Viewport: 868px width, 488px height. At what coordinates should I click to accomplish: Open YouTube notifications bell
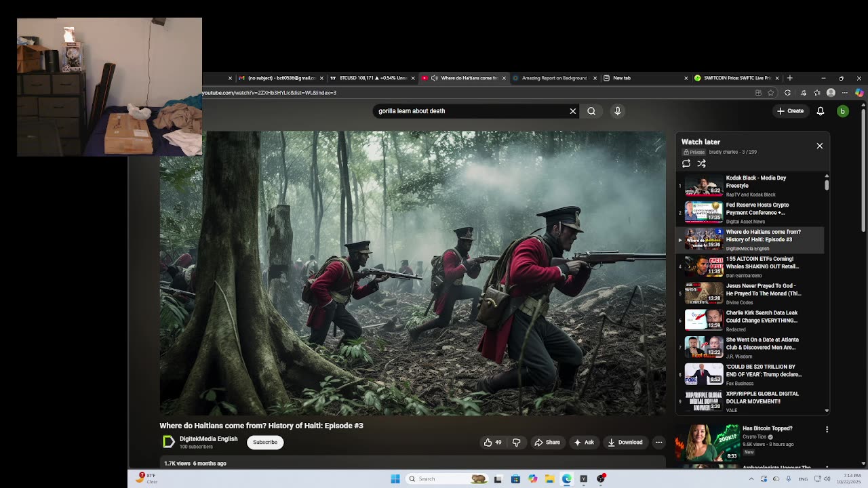pyautogui.click(x=821, y=111)
